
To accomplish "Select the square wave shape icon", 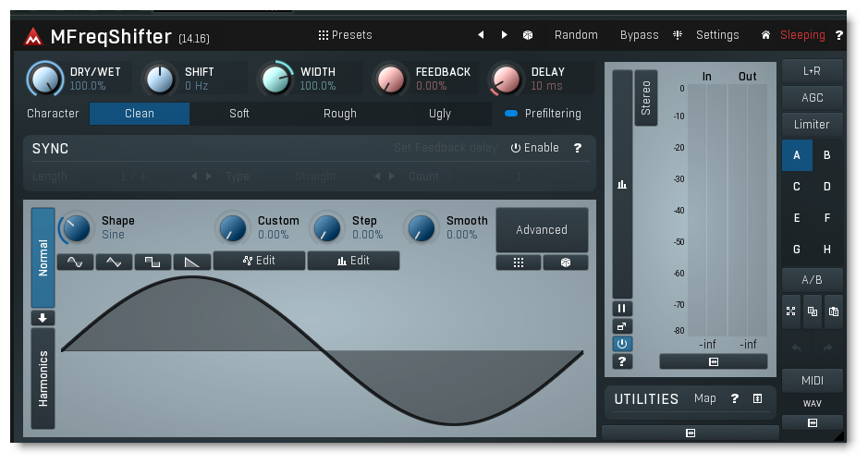I will coord(153,262).
